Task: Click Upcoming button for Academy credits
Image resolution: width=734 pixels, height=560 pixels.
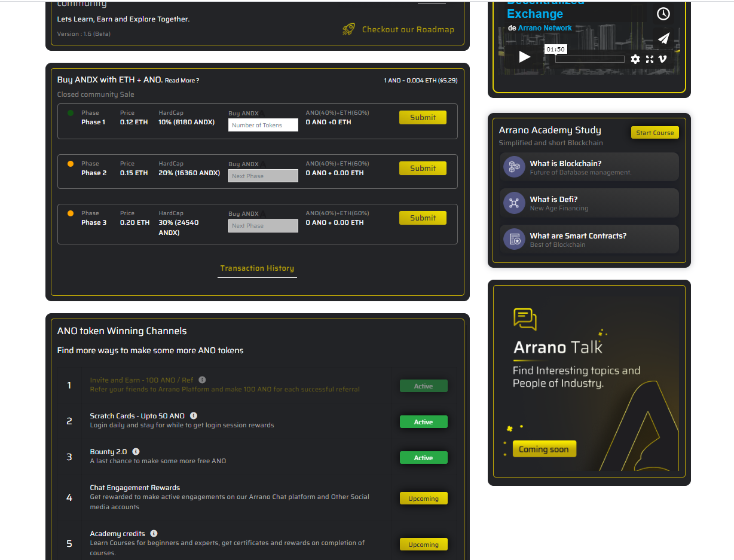Action: 423,544
